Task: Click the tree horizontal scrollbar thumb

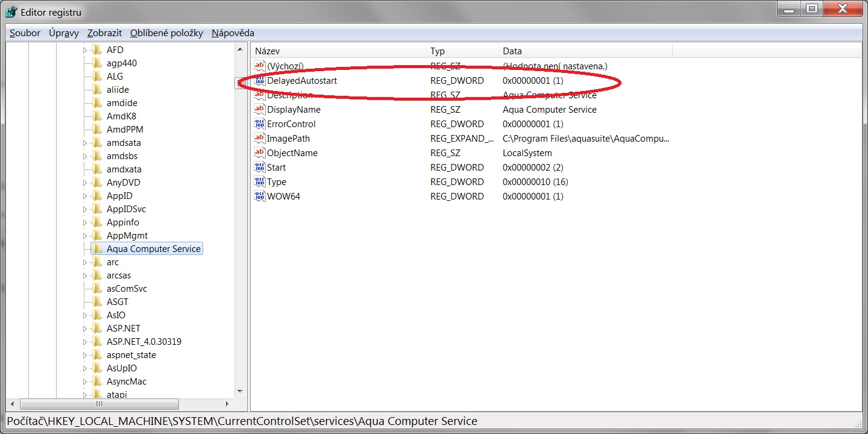Action: click(99, 404)
